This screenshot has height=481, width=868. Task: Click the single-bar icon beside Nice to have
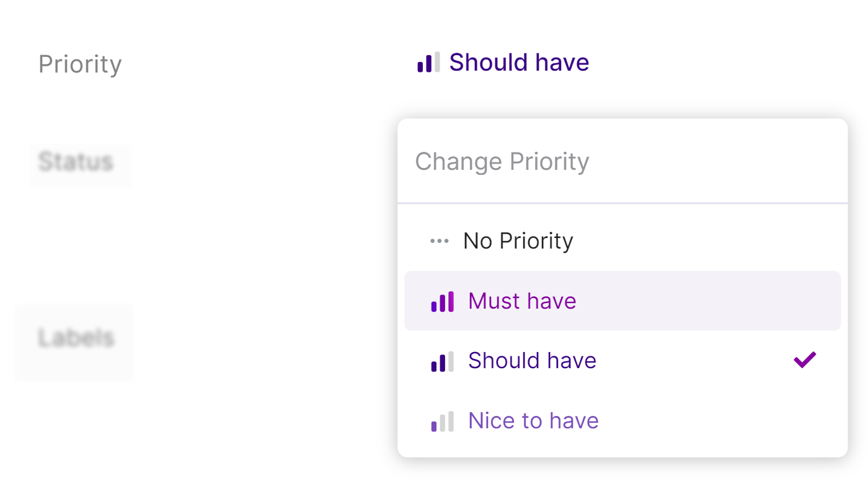pos(443,421)
